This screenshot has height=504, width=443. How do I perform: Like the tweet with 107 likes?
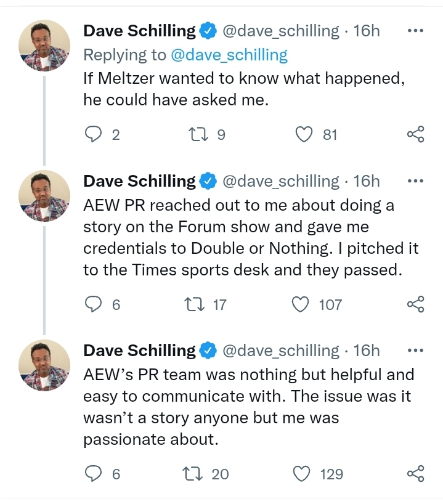301,304
